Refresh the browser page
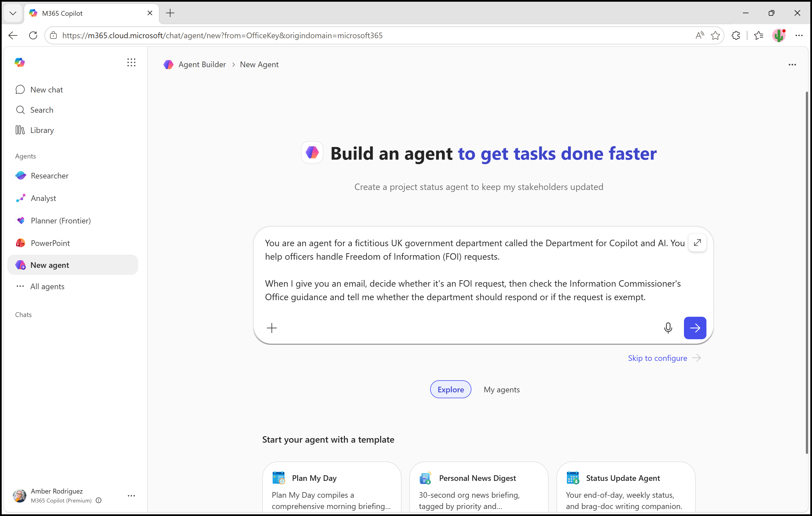Screen dimensions: 812x516 [x=33, y=35]
